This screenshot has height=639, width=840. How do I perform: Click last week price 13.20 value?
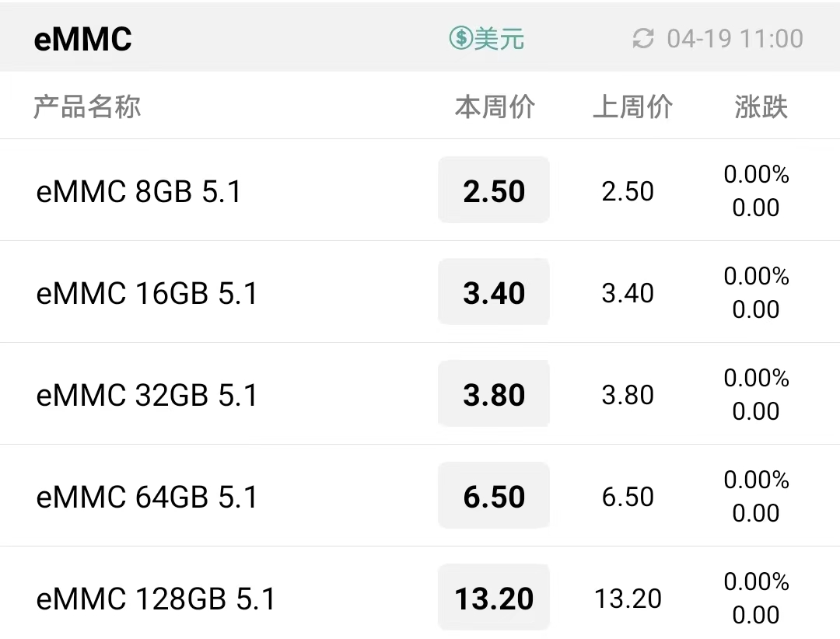coord(628,599)
